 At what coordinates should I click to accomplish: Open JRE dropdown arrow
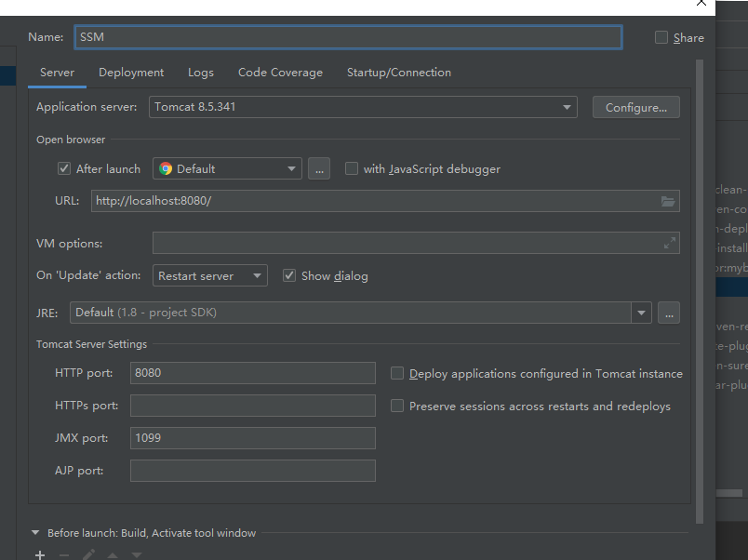[641, 313]
